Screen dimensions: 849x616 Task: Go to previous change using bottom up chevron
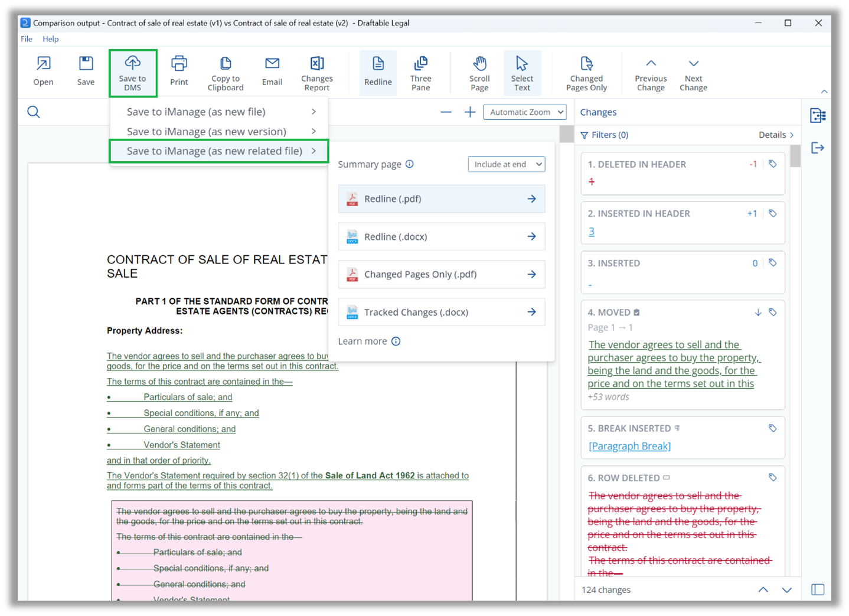click(x=763, y=589)
